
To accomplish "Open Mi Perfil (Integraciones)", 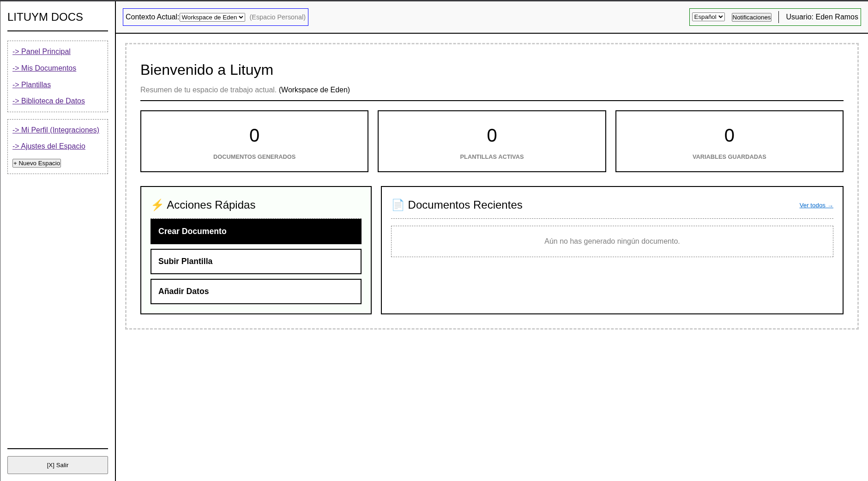I will tap(56, 130).
